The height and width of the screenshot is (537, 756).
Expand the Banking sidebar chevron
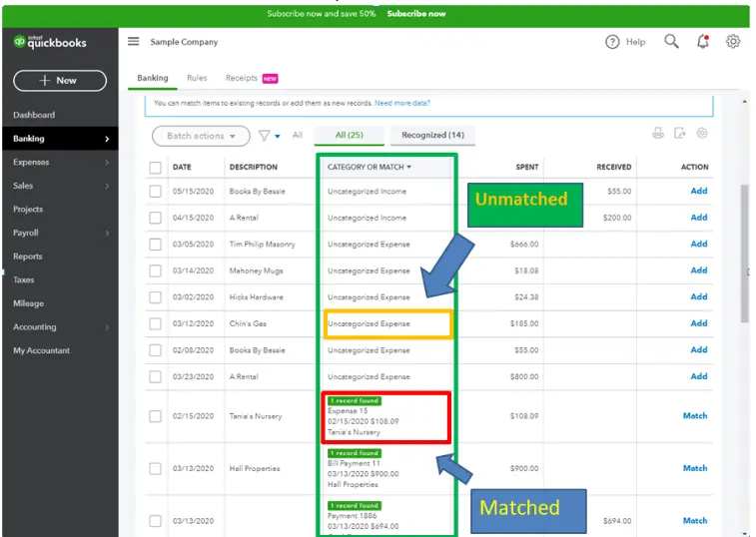point(107,139)
